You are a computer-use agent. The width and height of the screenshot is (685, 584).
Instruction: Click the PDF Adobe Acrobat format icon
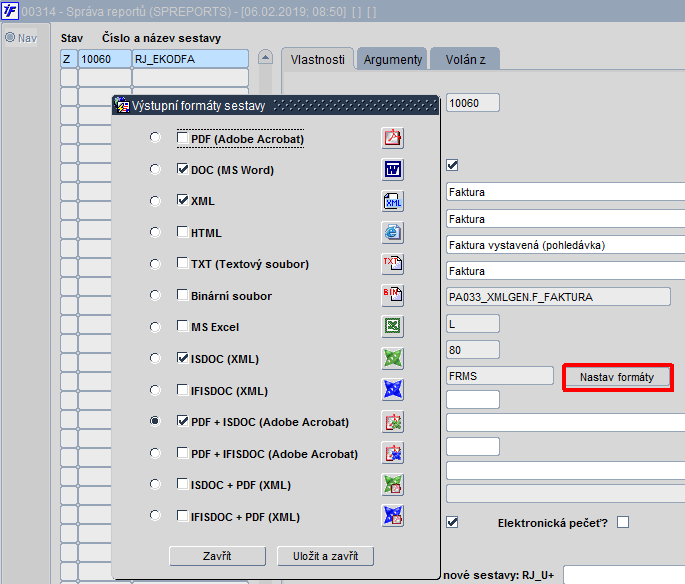pyautogui.click(x=392, y=138)
